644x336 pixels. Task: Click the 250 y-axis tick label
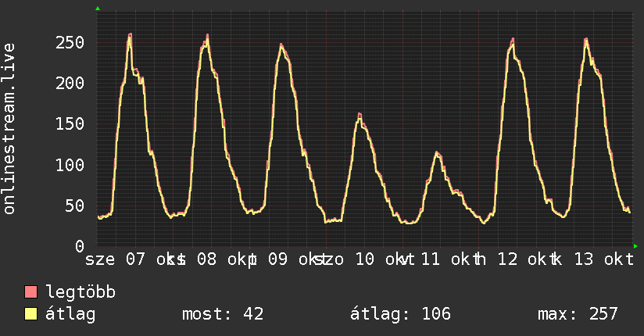click(x=70, y=42)
